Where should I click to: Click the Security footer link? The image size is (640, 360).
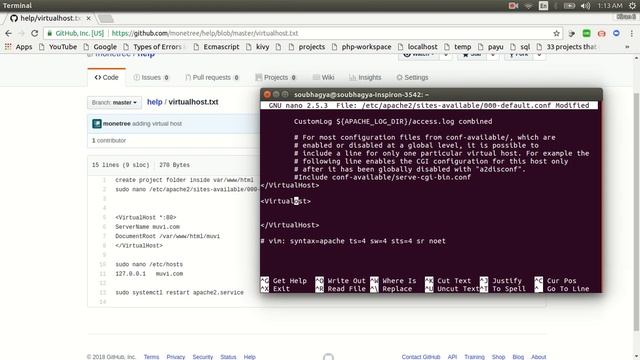click(203, 357)
